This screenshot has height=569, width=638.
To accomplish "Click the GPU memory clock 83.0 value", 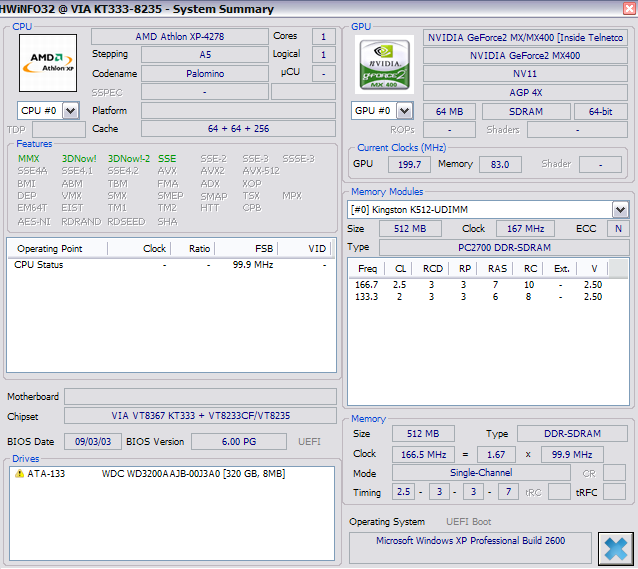I will 500,164.
